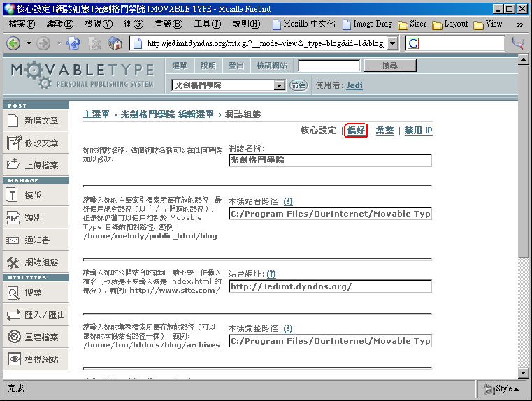Click the header search text field
This screenshot has height=401, width=532.
tap(329, 66)
